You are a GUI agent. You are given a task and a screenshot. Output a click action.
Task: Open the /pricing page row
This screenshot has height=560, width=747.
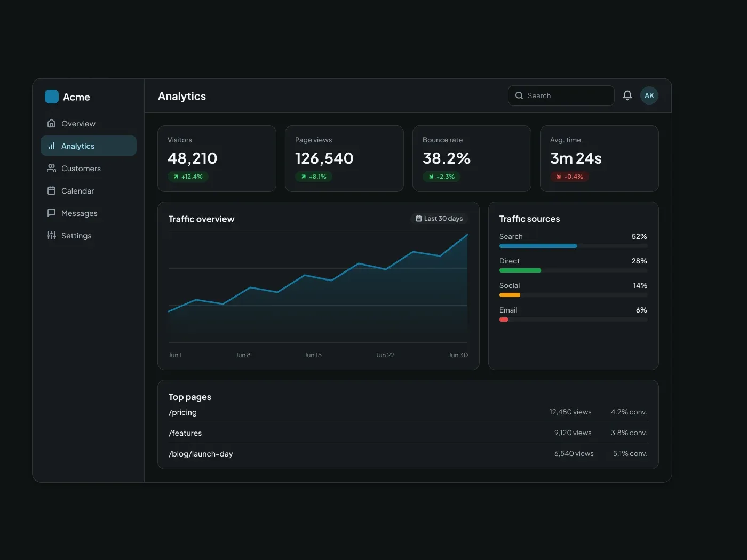(408, 412)
